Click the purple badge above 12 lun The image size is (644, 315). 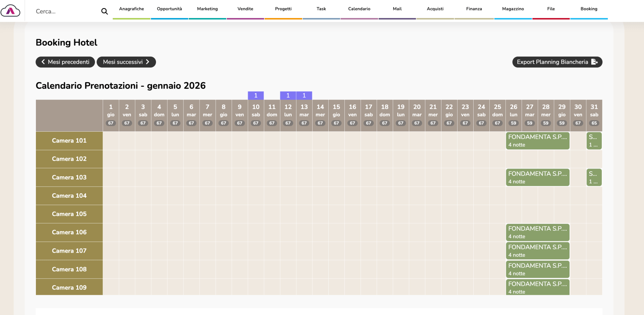pos(288,96)
